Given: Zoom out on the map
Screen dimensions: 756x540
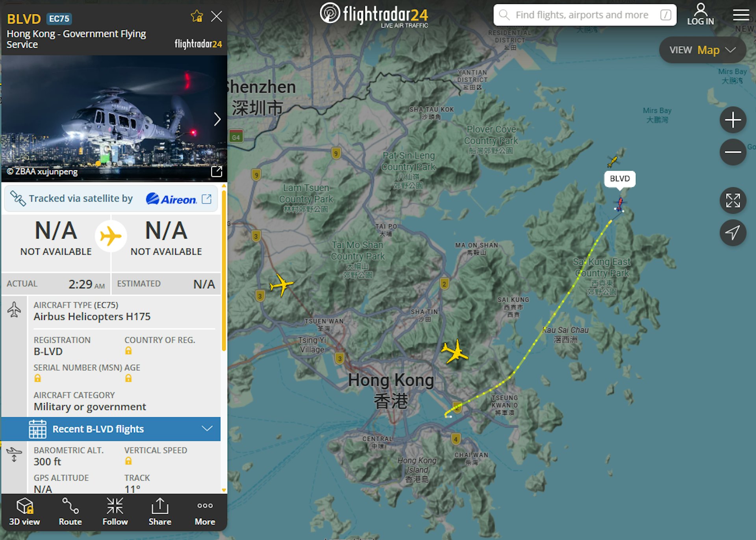Looking at the screenshot, I should click(733, 152).
